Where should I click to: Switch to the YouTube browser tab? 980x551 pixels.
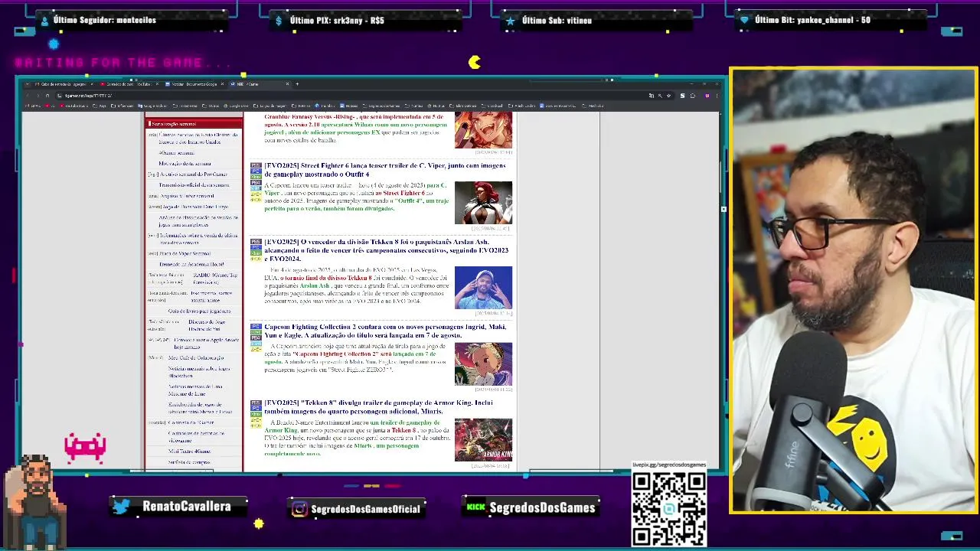click(x=129, y=84)
